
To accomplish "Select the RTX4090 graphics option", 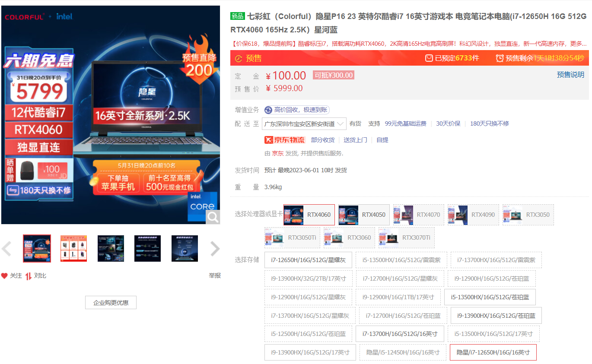I will point(473,215).
